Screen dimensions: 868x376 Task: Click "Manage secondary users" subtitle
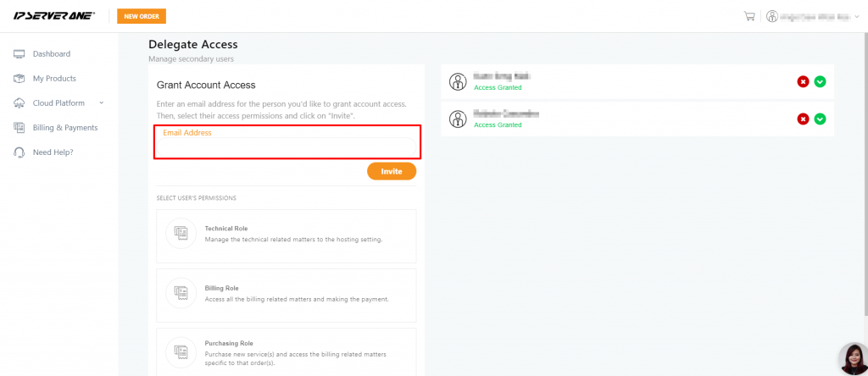[191, 58]
